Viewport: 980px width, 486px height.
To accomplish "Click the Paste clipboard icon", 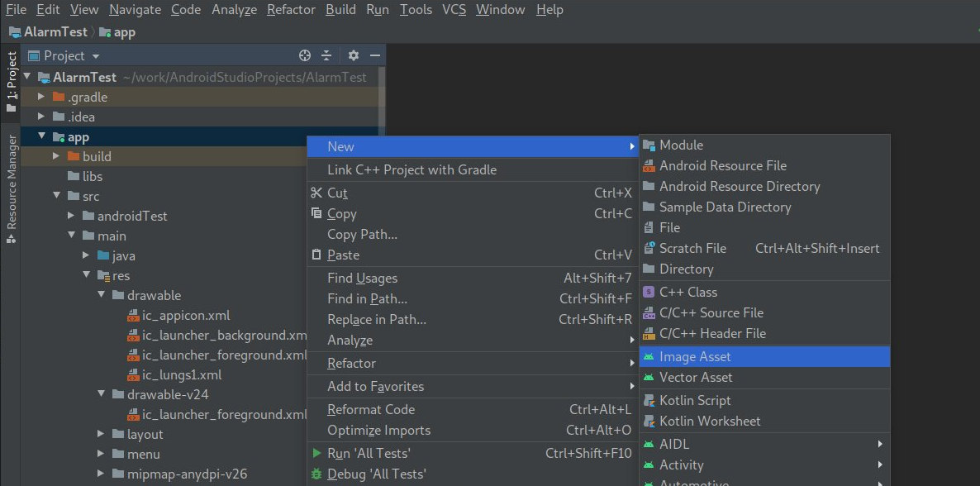I will [x=316, y=255].
